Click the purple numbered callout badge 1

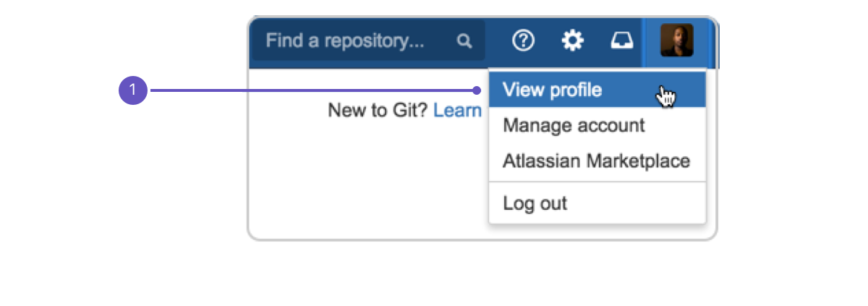[133, 90]
